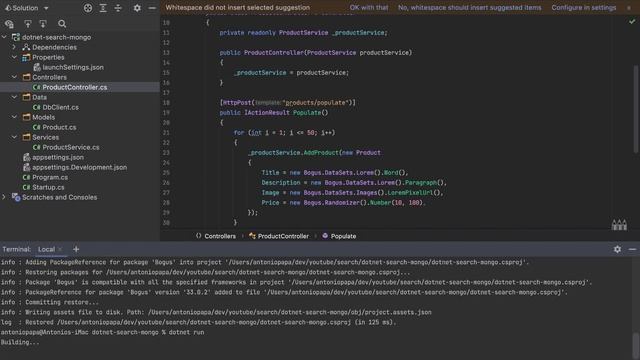Click 'Configure in settings' link
The height and width of the screenshot is (360, 640).
click(584, 7)
